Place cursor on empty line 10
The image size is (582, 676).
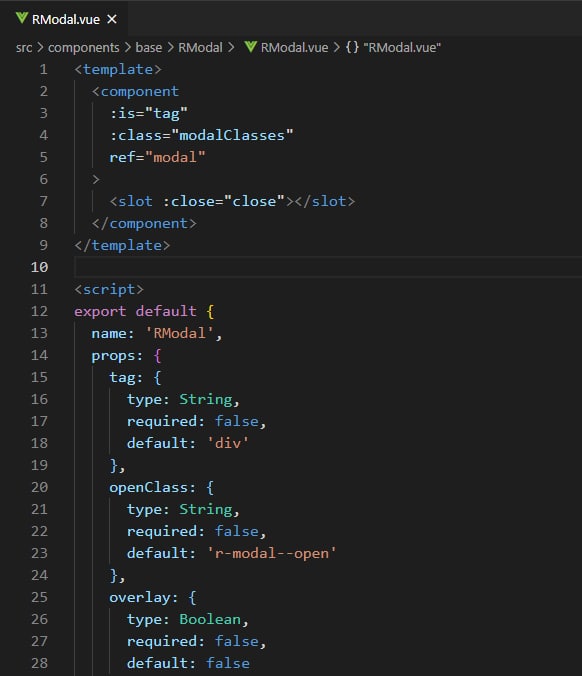tap(328, 267)
